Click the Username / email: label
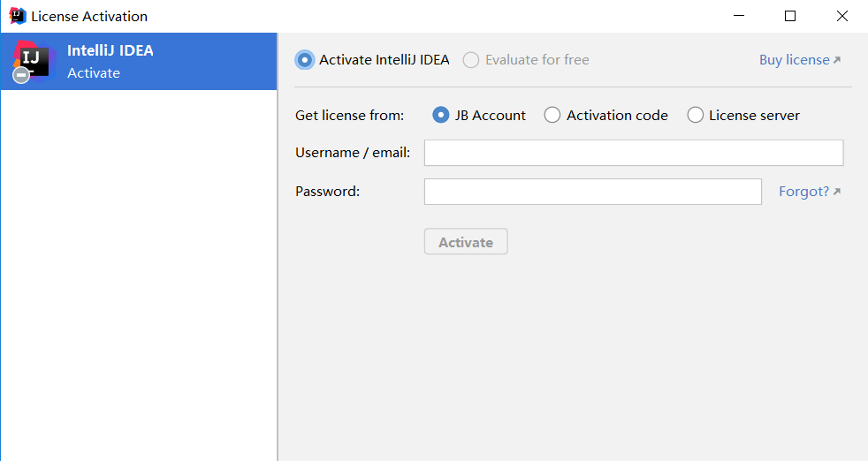Image resolution: width=868 pixels, height=461 pixels. coord(354,153)
